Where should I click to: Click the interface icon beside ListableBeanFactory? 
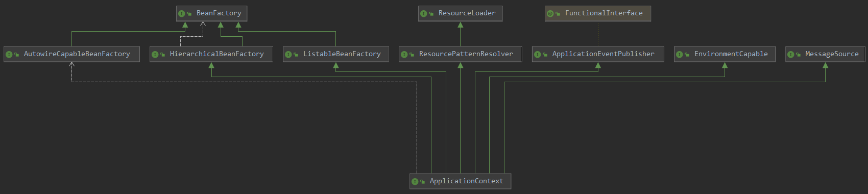click(x=288, y=55)
